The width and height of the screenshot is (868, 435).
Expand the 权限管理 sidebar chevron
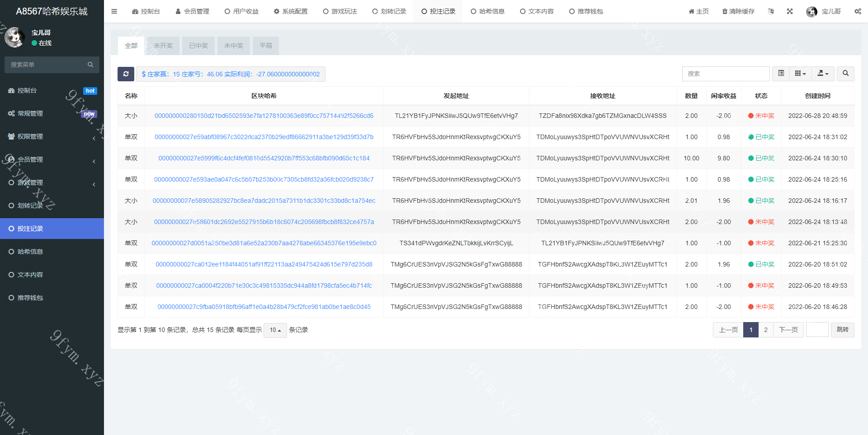pos(94,138)
